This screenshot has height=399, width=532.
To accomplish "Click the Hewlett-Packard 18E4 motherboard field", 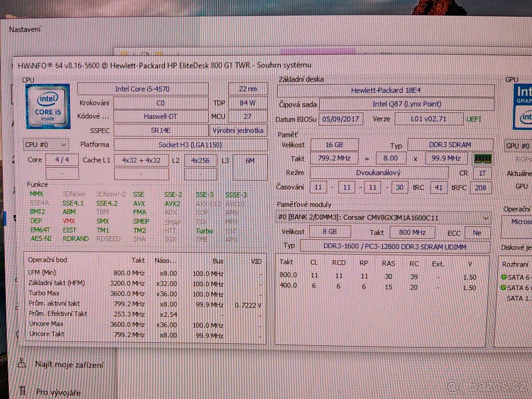I will tap(386, 90).
